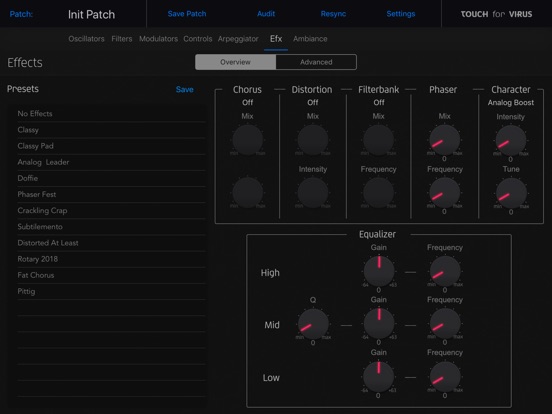Save the current effects preset
This screenshot has height=414, width=552.
tap(184, 89)
